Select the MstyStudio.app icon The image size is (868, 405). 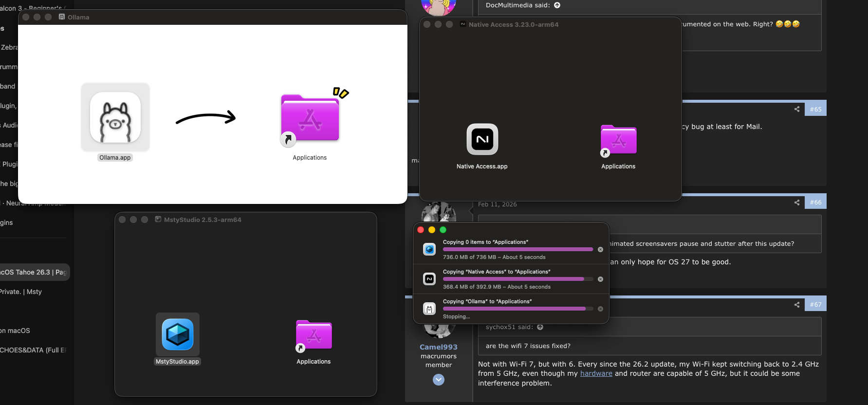click(178, 334)
